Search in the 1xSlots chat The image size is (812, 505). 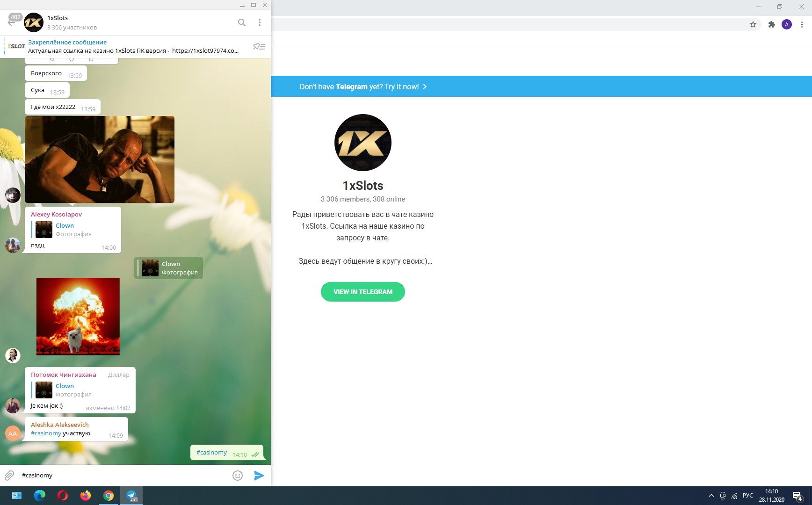point(242,22)
